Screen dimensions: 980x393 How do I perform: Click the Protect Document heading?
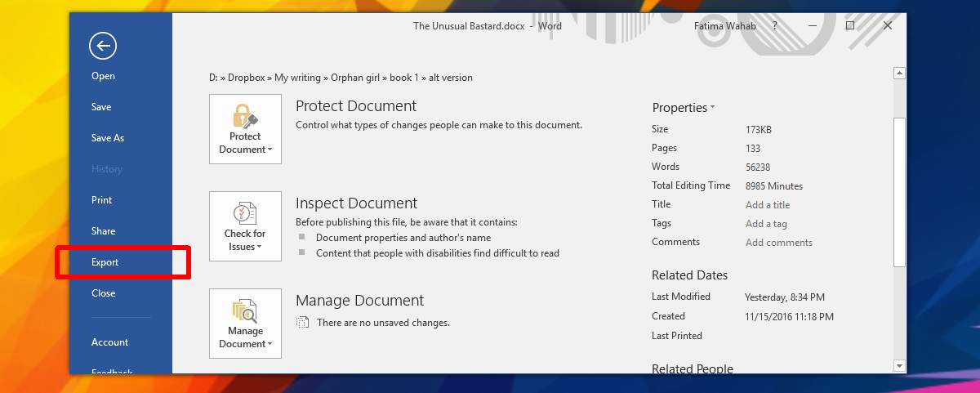[x=356, y=106]
